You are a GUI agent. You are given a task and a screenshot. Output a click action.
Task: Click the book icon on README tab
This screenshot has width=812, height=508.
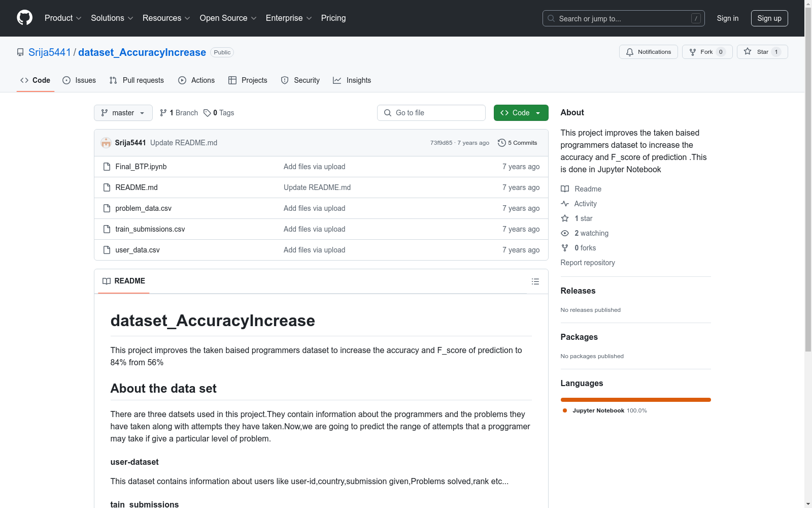tap(107, 281)
